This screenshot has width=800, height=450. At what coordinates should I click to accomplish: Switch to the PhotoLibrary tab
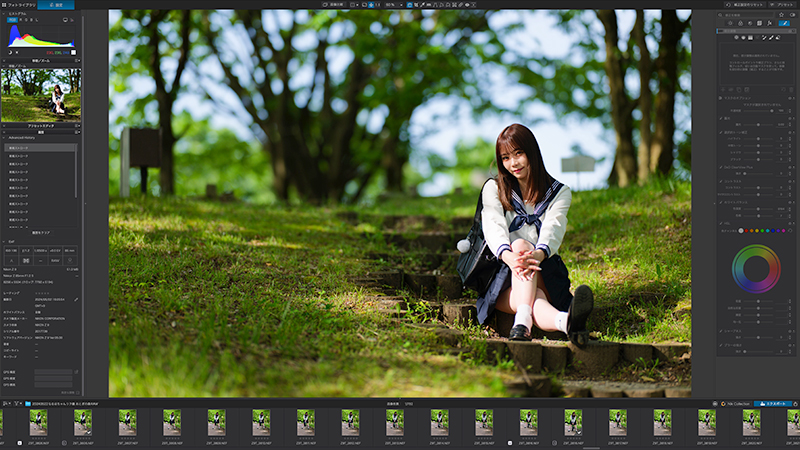(19, 5)
